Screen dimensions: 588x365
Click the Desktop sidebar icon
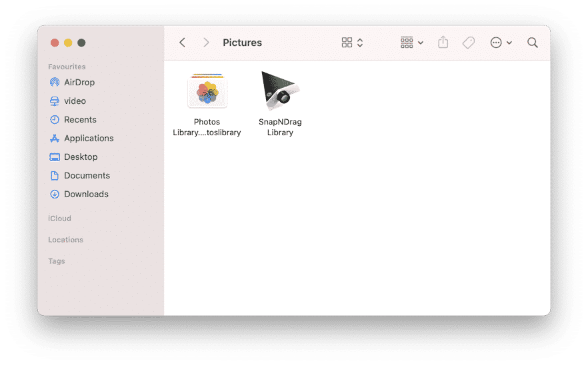55,157
